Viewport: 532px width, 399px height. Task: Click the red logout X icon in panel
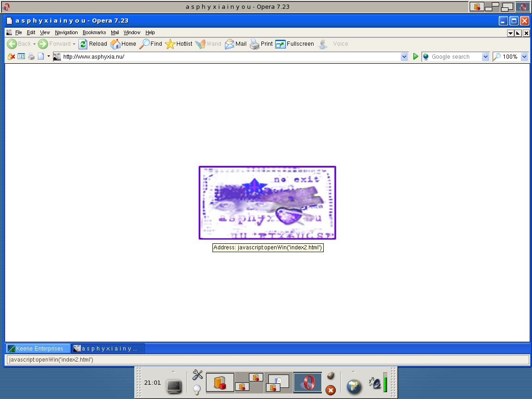point(331,390)
